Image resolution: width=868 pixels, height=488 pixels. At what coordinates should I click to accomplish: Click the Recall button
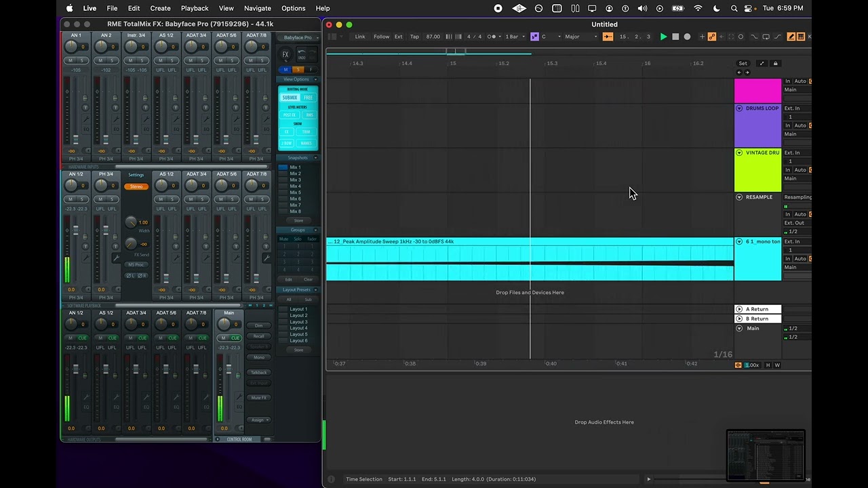pos(259,336)
